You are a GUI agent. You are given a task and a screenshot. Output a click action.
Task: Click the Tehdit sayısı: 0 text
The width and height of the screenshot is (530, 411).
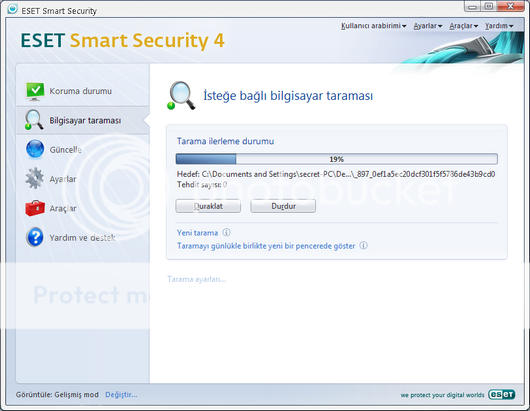click(202, 185)
